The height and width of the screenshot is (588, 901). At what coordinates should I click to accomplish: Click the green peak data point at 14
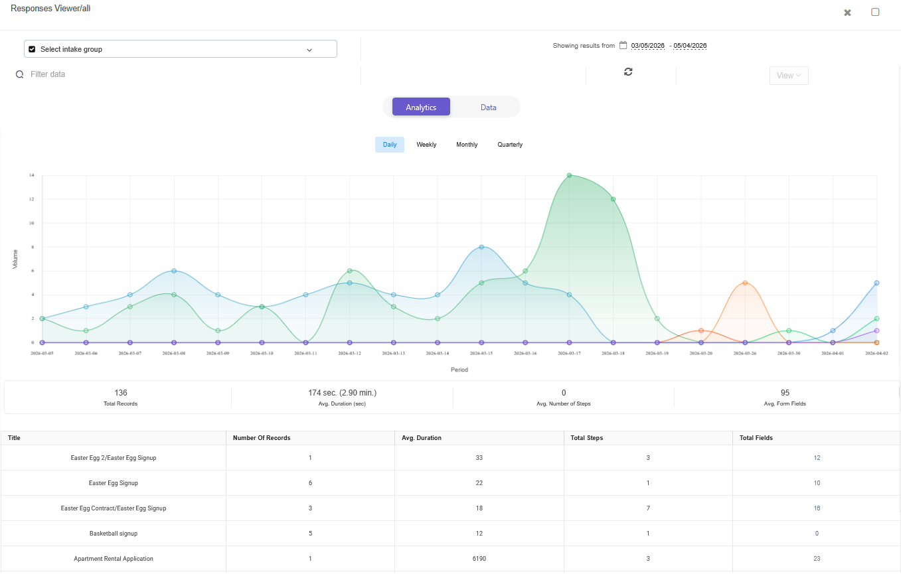[569, 175]
